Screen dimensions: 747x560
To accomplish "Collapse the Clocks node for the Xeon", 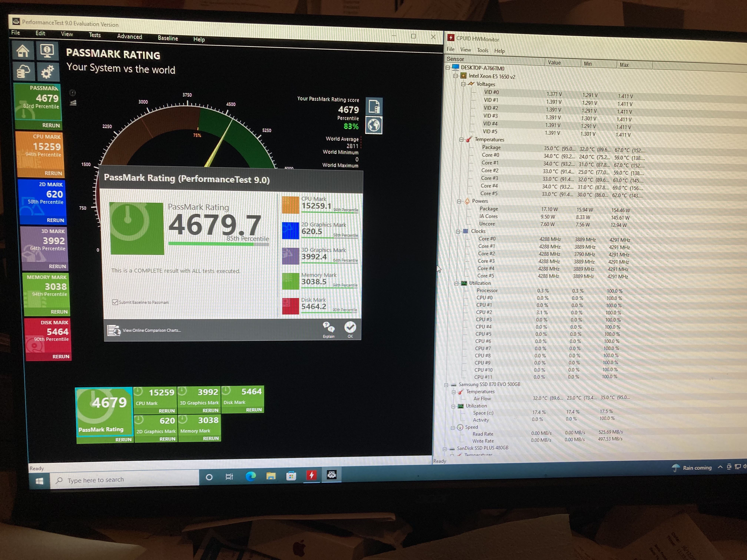I will (458, 231).
